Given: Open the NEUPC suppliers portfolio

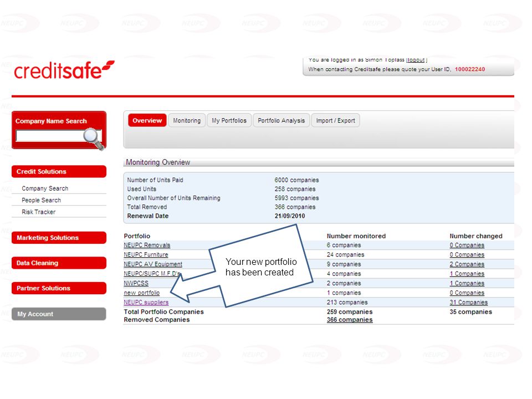Looking at the screenshot, I should tap(146, 302).
